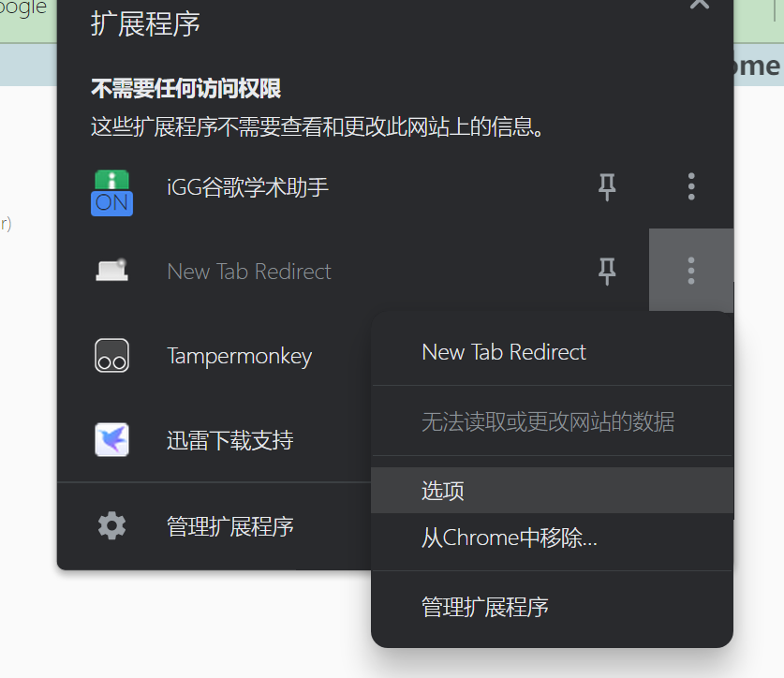Close the 扩展程序 popup panel
The width and height of the screenshot is (784, 678).
[x=699, y=4]
